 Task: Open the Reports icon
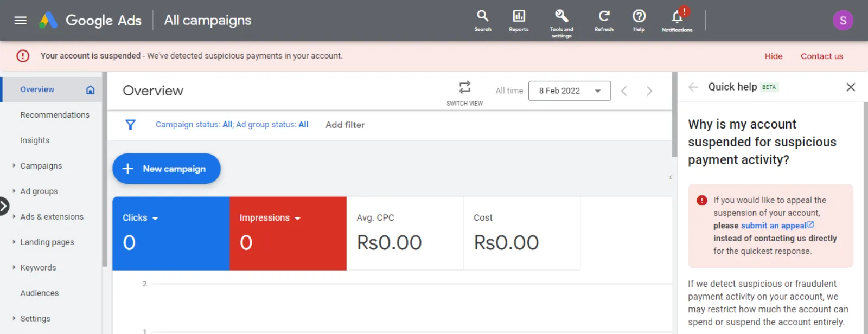[x=519, y=21]
